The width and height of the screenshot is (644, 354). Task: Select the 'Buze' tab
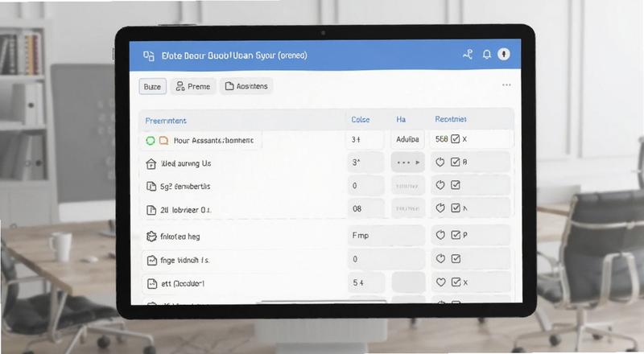click(x=152, y=87)
